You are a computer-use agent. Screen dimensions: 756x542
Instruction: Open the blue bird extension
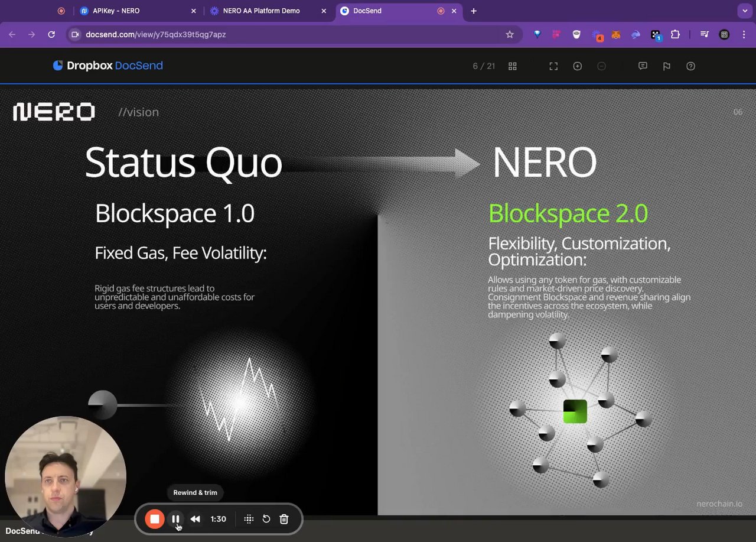tap(636, 34)
